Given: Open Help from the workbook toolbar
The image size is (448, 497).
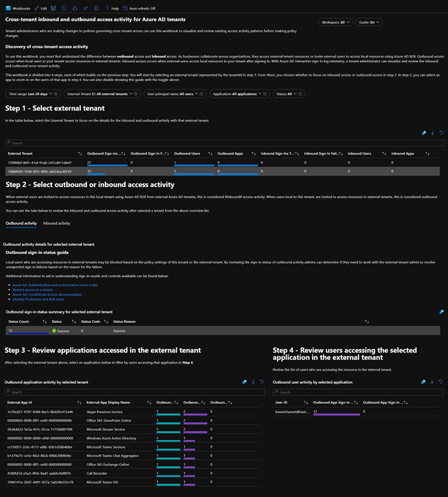Looking at the screenshot, I should click(111, 8).
